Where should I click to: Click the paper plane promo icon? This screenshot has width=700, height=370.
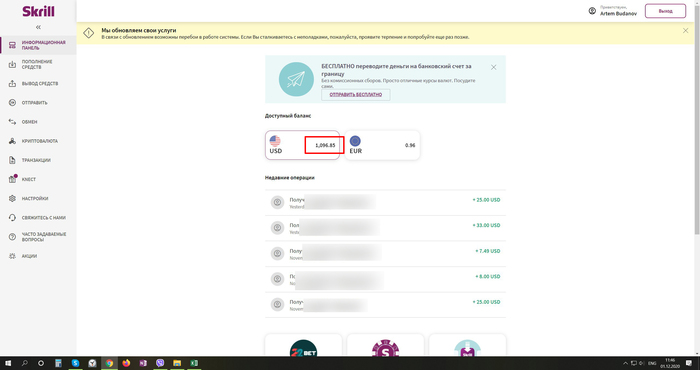(296, 79)
